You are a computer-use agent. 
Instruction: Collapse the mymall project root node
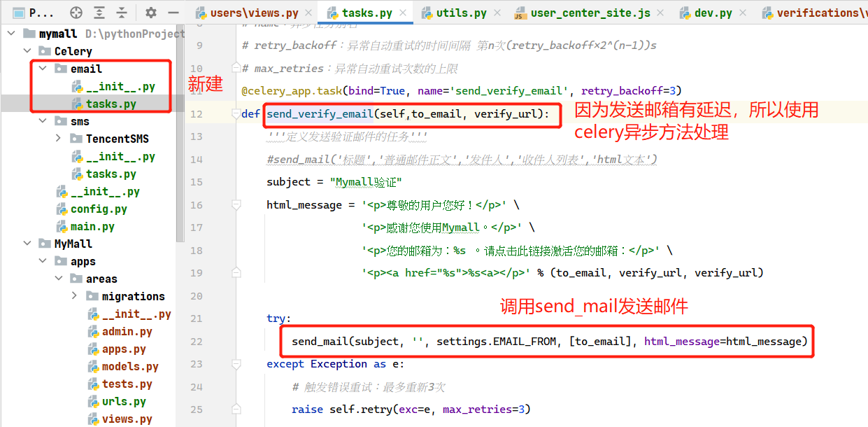click(11, 34)
